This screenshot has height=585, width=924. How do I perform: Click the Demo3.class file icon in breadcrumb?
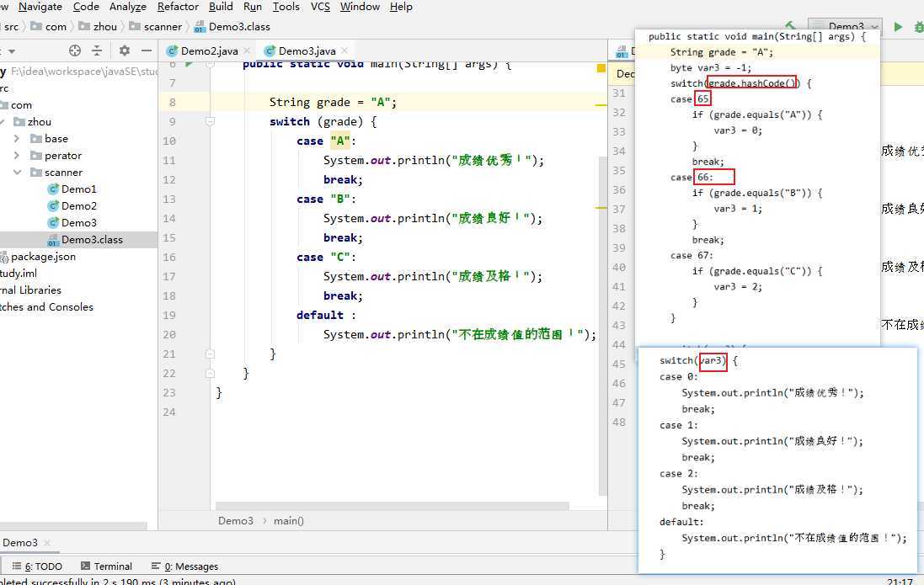click(x=200, y=27)
